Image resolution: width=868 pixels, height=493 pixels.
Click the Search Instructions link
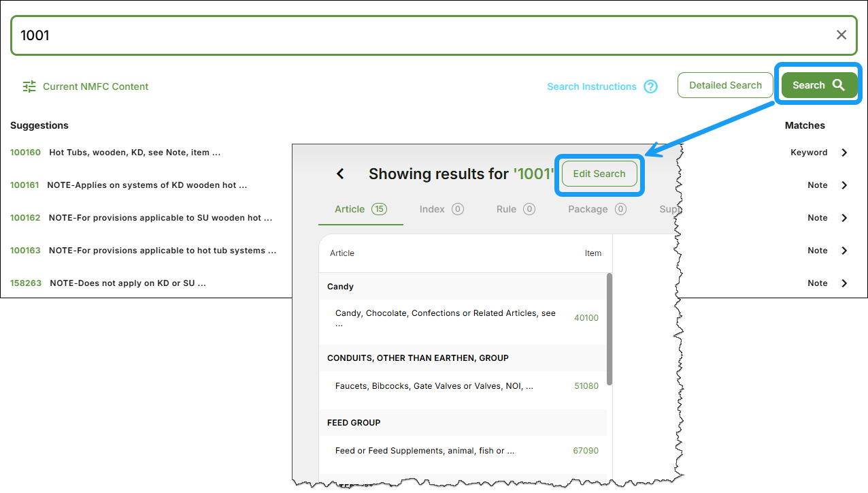pyautogui.click(x=591, y=86)
